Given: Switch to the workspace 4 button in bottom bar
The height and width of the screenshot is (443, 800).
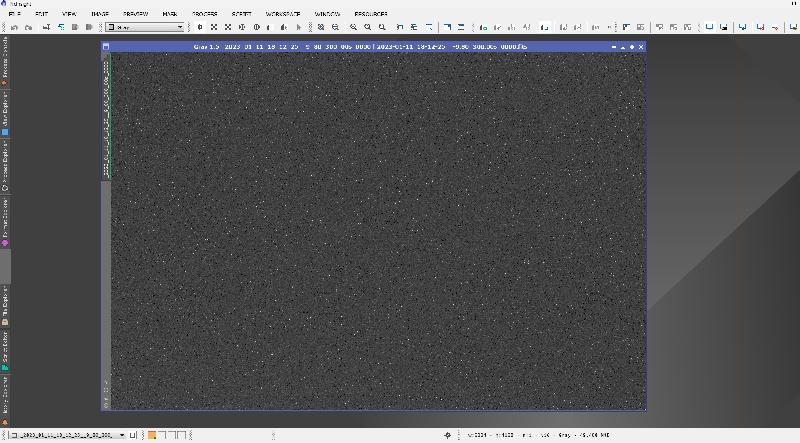Looking at the screenshot, I should [181, 435].
